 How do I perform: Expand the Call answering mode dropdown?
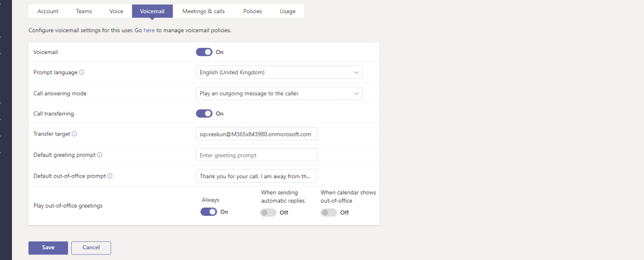[279, 93]
